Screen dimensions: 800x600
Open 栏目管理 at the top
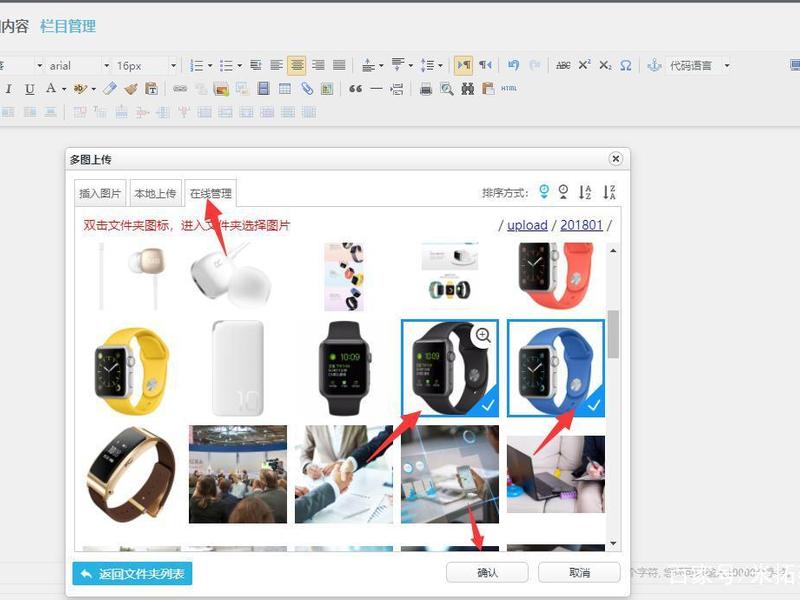click(x=68, y=26)
